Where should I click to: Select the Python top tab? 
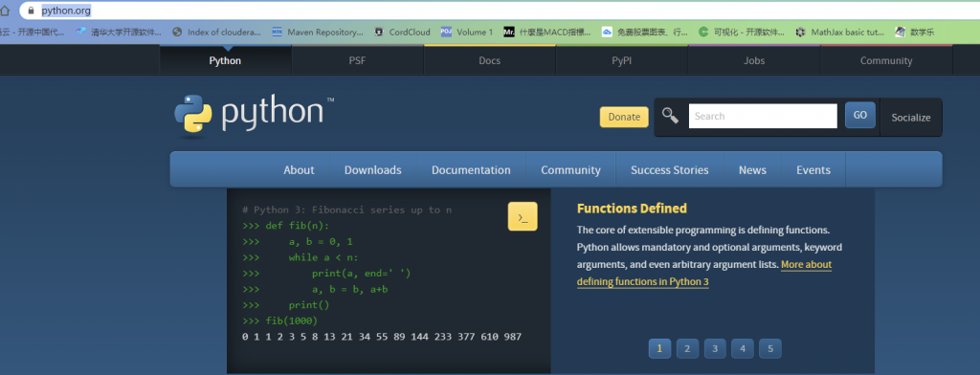[225, 60]
